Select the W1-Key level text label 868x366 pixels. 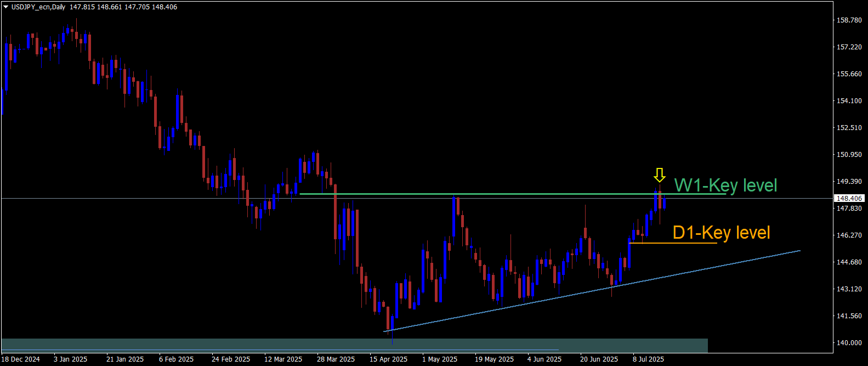click(x=725, y=185)
